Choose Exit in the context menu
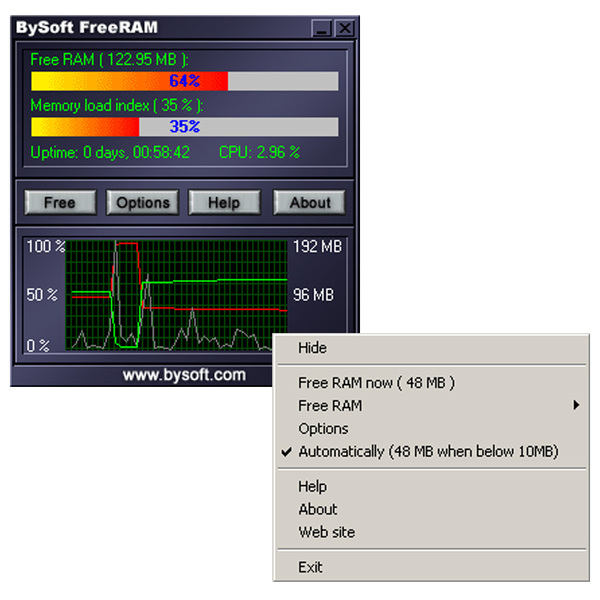 pos(431,567)
